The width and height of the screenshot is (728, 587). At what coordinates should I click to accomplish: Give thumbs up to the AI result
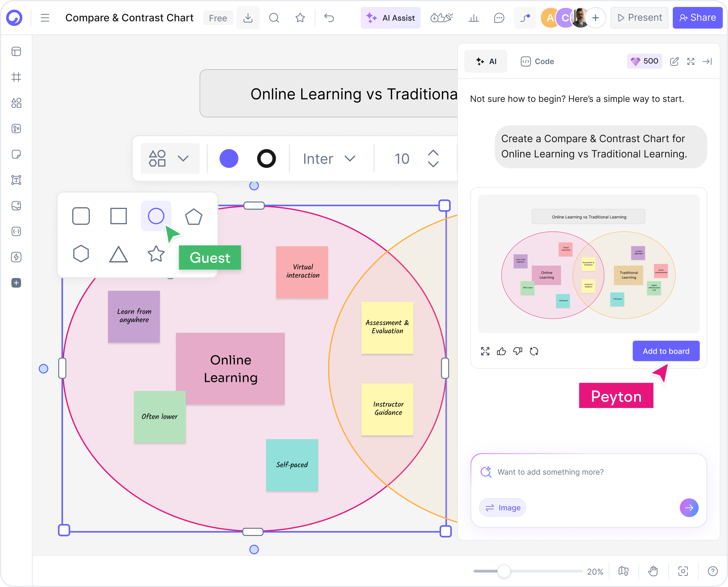(x=501, y=351)
